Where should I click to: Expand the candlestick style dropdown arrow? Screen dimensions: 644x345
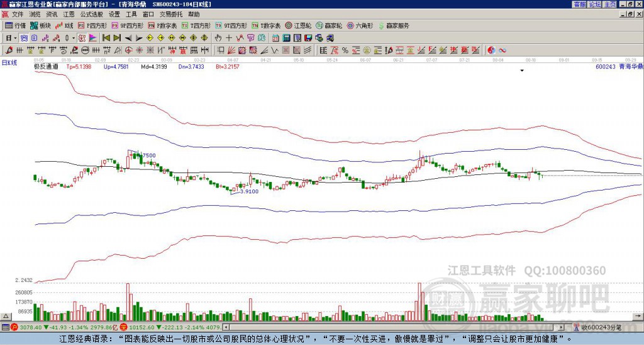(x=73, y=38)
